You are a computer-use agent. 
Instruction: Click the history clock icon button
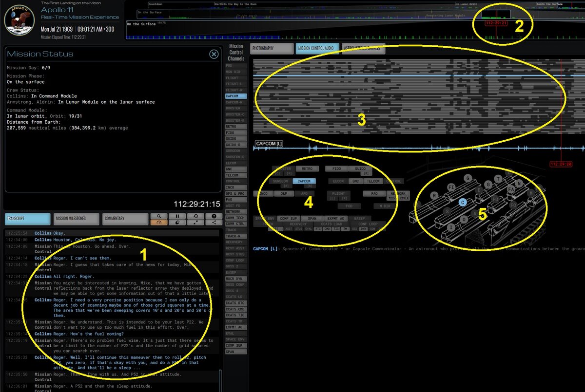tap(195, 216)
